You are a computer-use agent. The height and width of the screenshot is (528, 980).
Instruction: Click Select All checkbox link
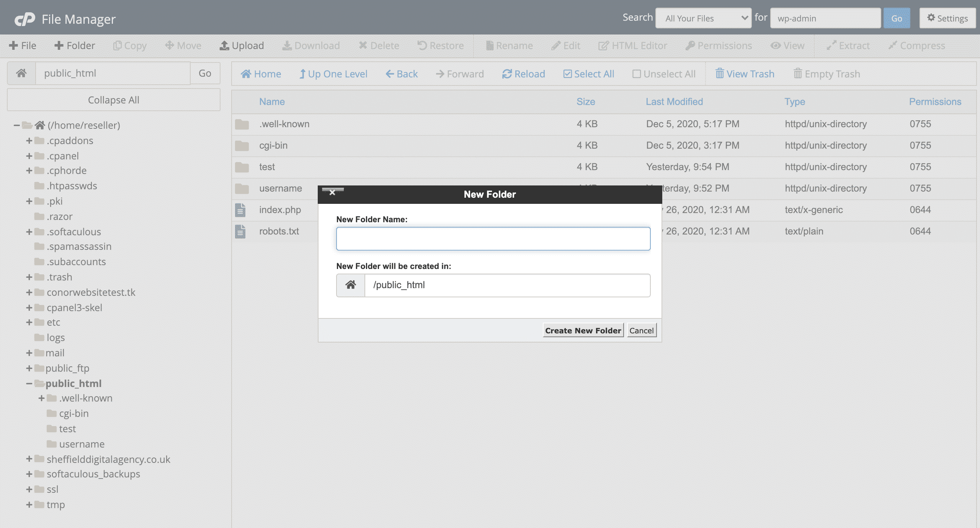click(589, 74)
